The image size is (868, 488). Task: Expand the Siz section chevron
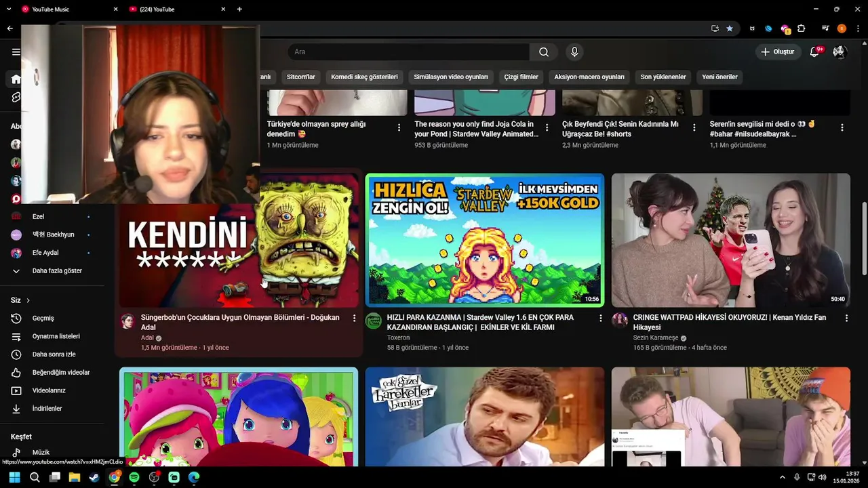point(28,300)
